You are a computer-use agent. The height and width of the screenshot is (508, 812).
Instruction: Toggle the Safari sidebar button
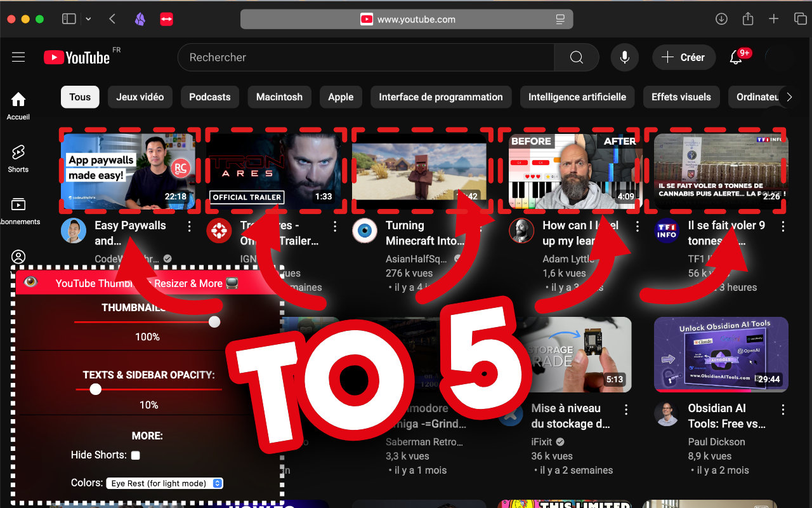pyautogui.click(x=69, y=19)
